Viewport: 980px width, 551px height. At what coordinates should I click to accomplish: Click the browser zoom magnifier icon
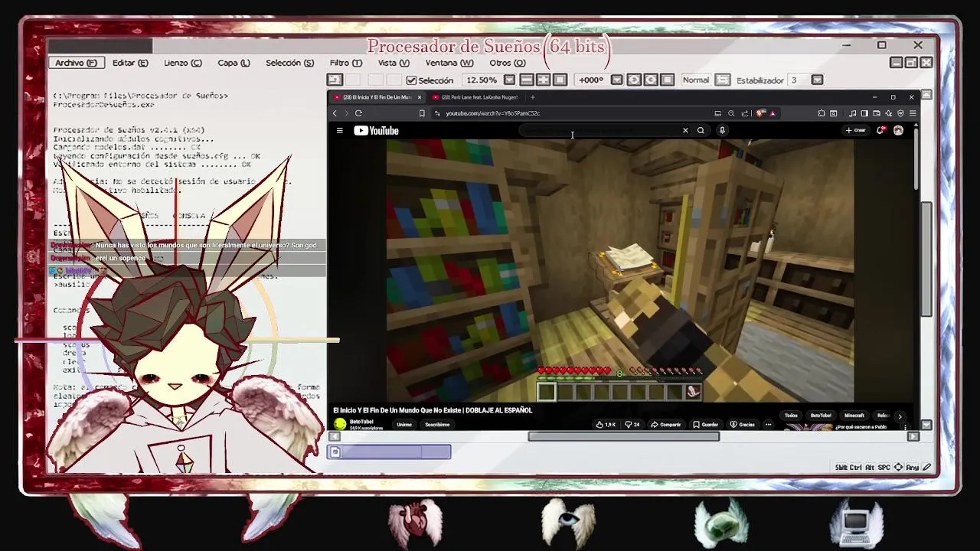pos(731,113)
